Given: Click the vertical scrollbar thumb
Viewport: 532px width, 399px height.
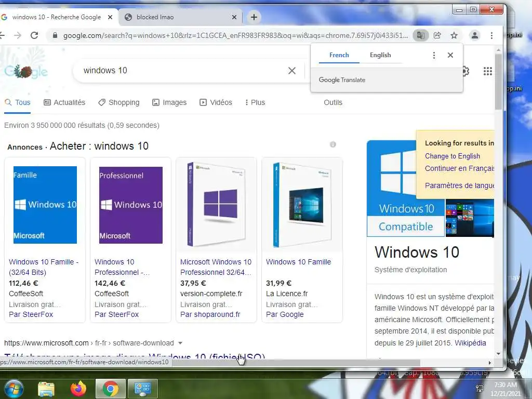Looking at the screenshot, I should 498,82.
